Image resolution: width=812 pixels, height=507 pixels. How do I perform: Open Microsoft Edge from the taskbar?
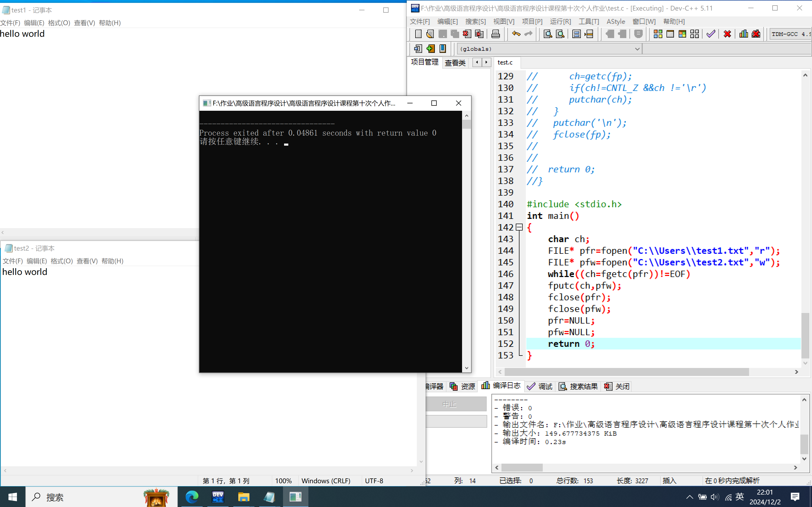(192, 497)
